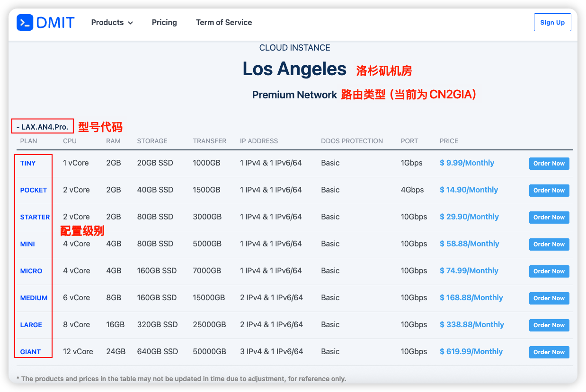Open the GIANT plan link
Viewport: 586px width, 392px height.
[30, 352]
